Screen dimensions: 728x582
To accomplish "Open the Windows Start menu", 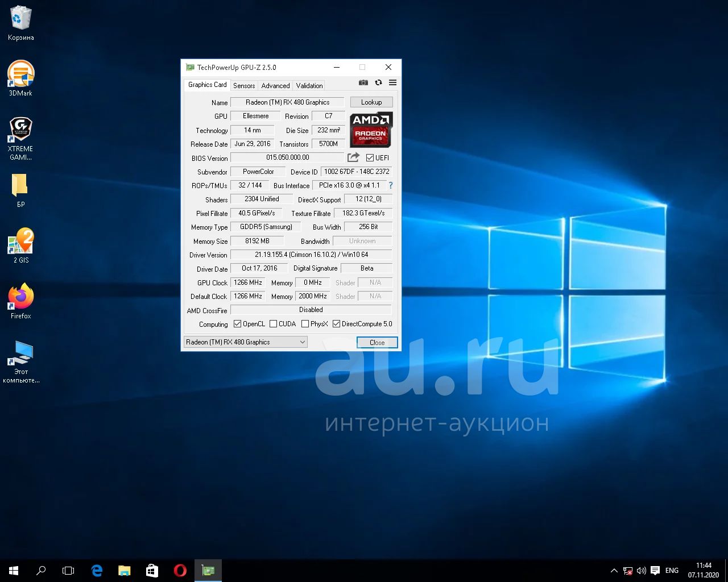I will click(14, 570).
